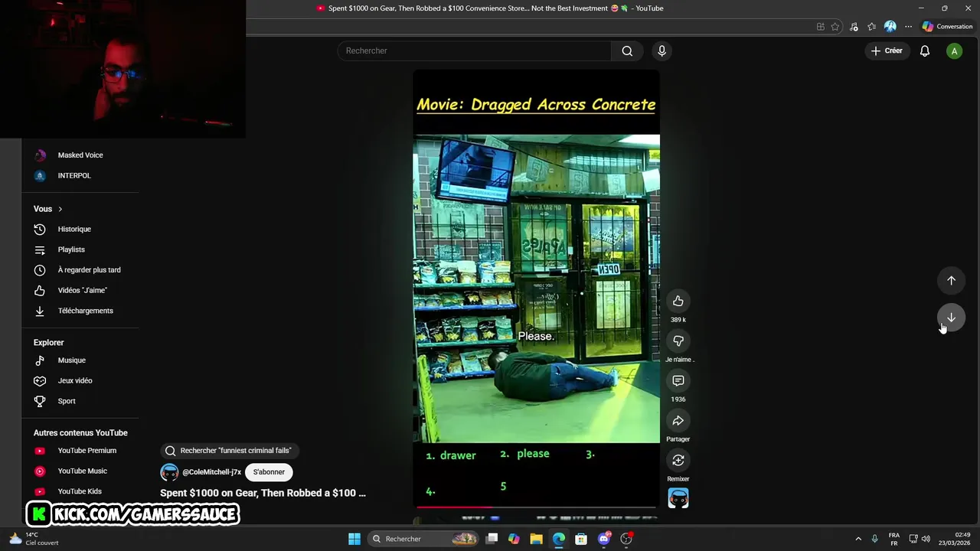
Task: Open the Edge profile picture
Action: click(890, 27)
